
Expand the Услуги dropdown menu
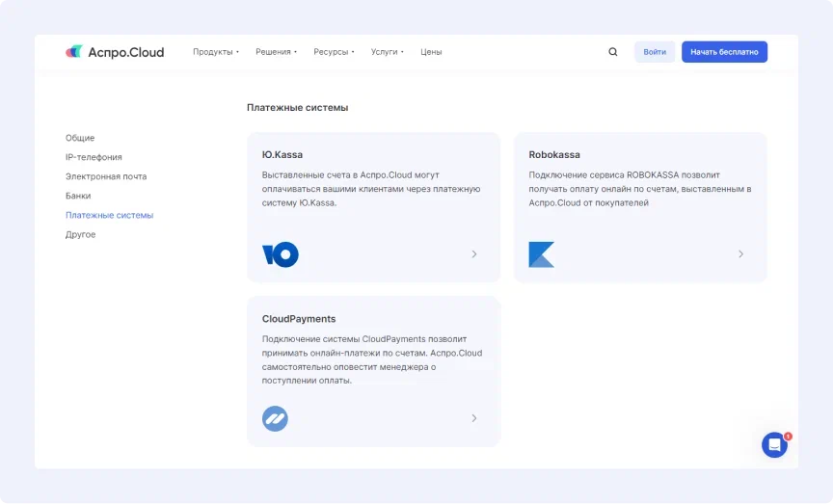pos(388,52)
